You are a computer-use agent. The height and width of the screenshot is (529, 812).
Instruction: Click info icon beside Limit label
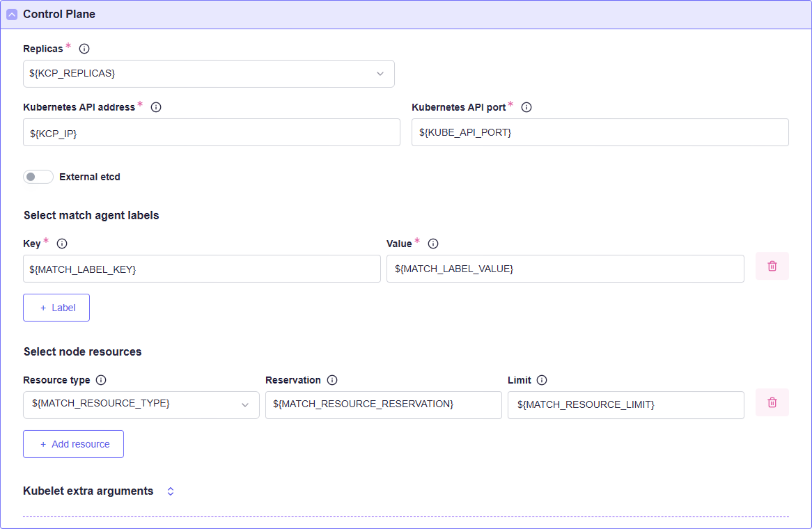click(542, 380)
